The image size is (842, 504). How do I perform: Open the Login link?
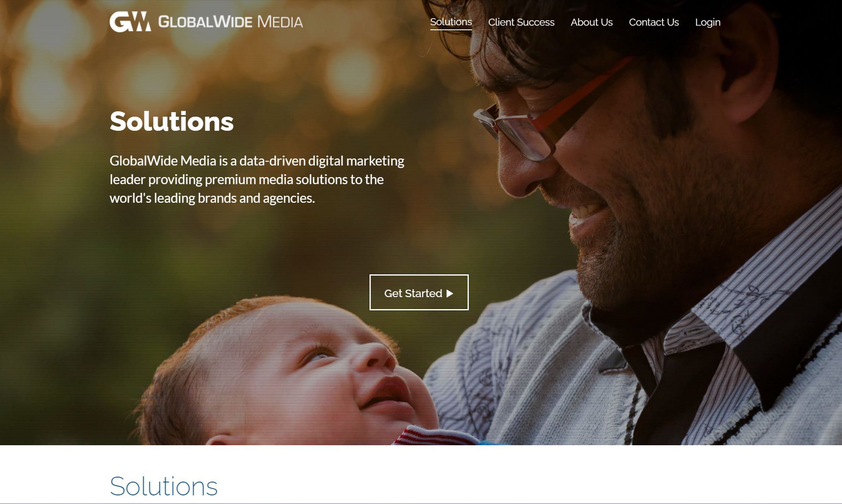(708, 22)
